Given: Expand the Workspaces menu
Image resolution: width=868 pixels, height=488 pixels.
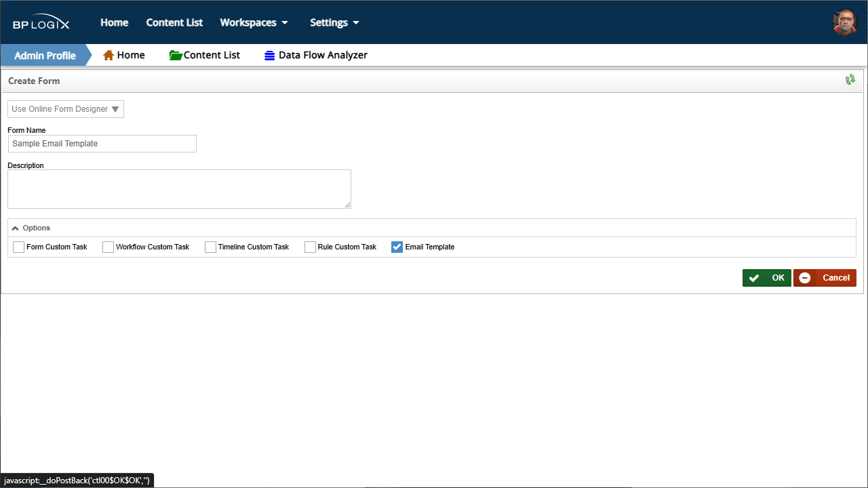Looking at the screenshot, I should point(254,22).
